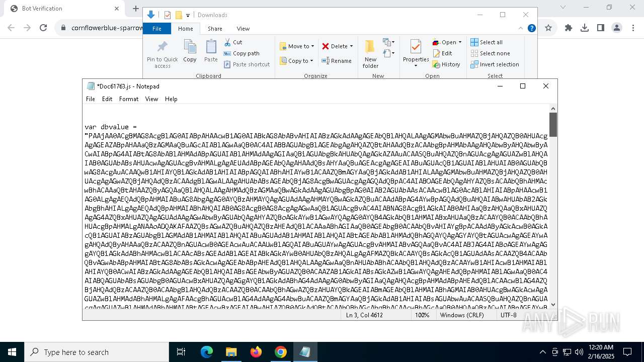This screenshot has width=644, height=362.
Task: Open the Move to dropdown
Action: point(297,46)
